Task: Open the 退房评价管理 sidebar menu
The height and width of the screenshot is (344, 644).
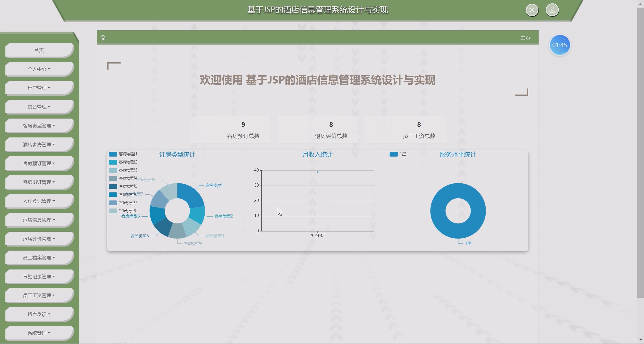Action: (39, 239)
